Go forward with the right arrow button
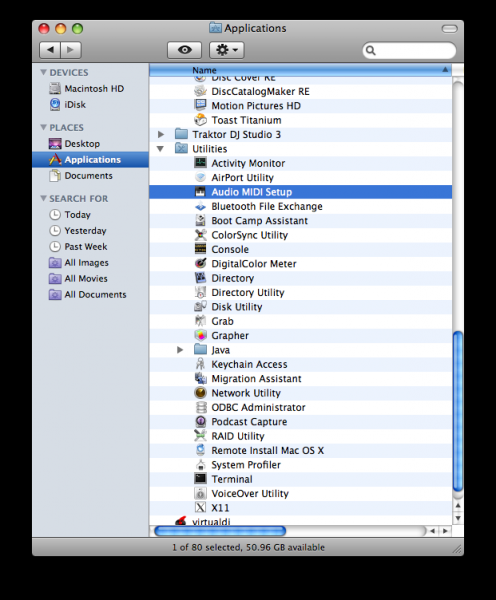Viewport: 496px width, 600px height. coord(71,50)
